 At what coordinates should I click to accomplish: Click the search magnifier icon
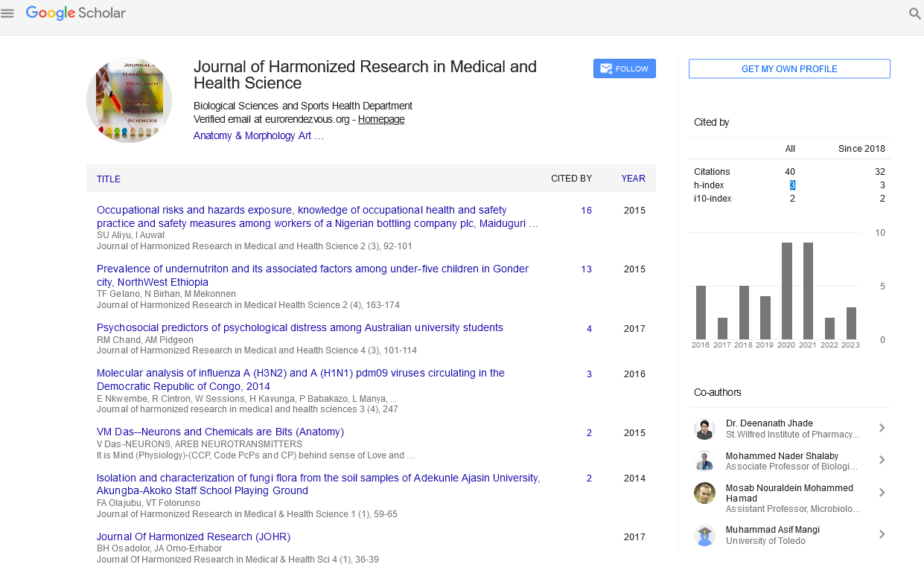click(x=914, y=13)
